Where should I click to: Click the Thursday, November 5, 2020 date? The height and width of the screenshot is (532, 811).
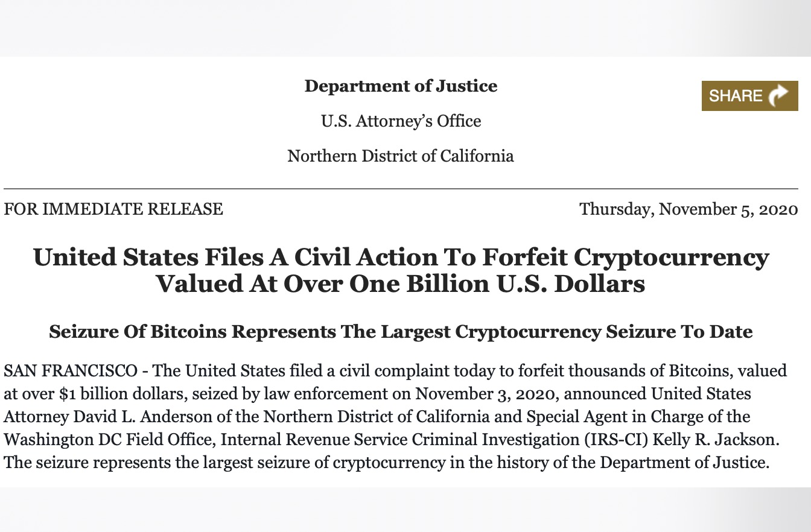click(689, 209)
